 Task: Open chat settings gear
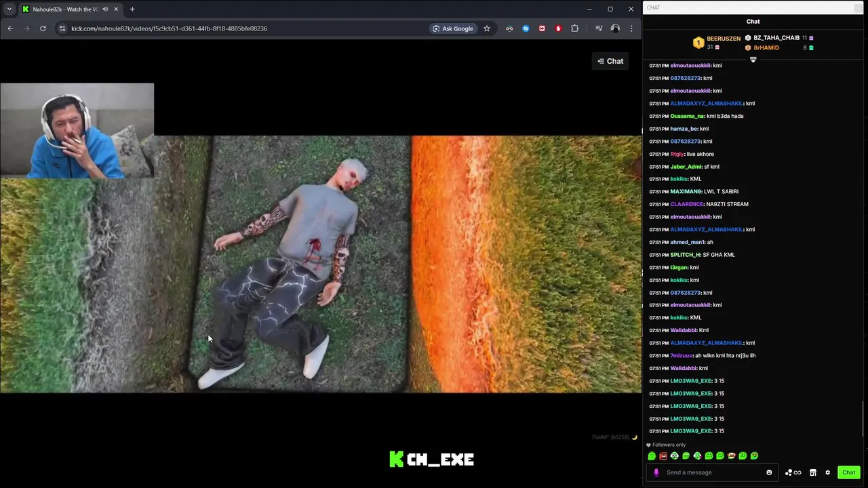click(x=827, y=472)
